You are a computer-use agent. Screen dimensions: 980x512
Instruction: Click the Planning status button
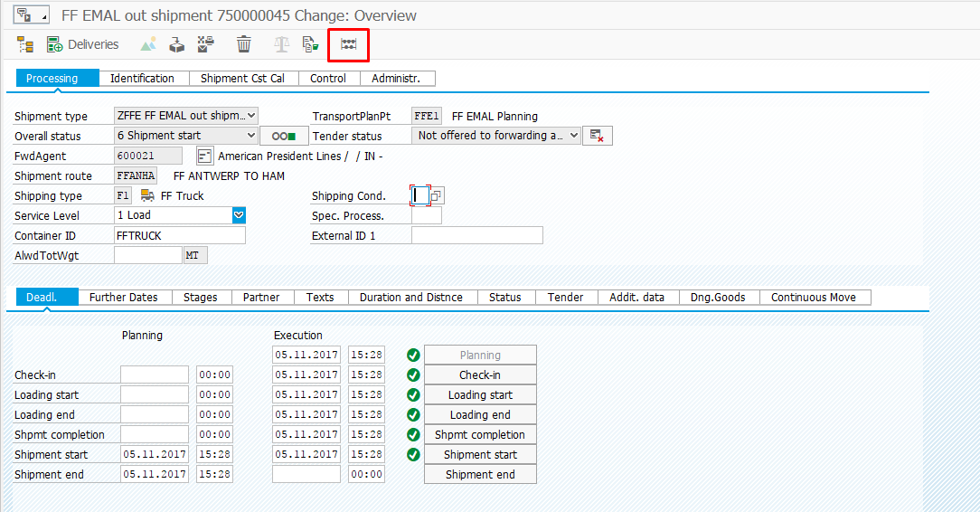[x=480, y=356]
